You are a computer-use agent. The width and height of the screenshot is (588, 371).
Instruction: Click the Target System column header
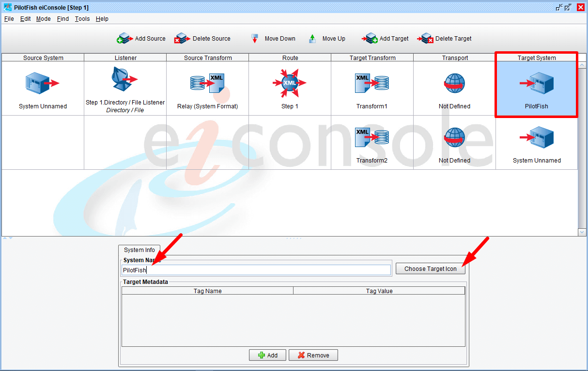537,58
